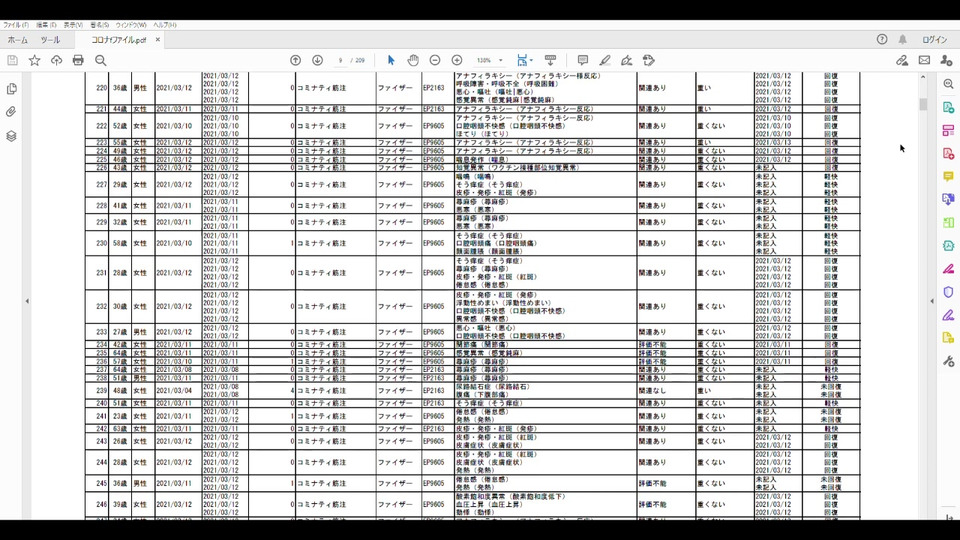
Task: Click the search tool icon in right pane
Action: 948,84
